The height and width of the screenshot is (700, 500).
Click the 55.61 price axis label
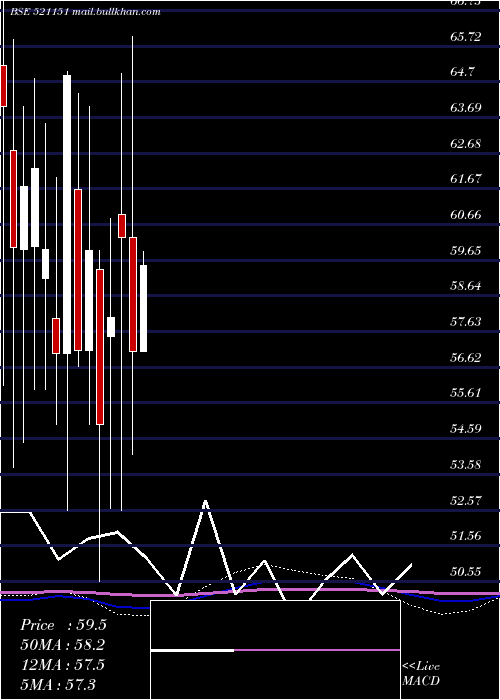[466, 393]
